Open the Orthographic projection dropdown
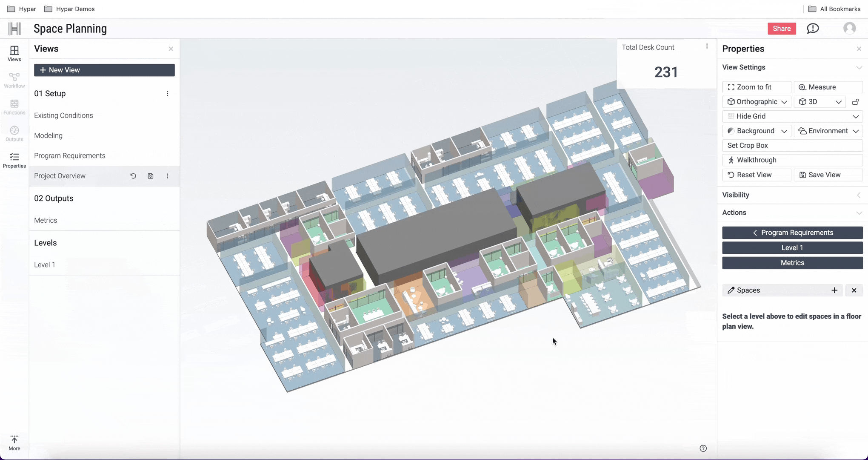The height and width of the screenshot is (460, 868). pyautogui.click(x=757, y=102)
